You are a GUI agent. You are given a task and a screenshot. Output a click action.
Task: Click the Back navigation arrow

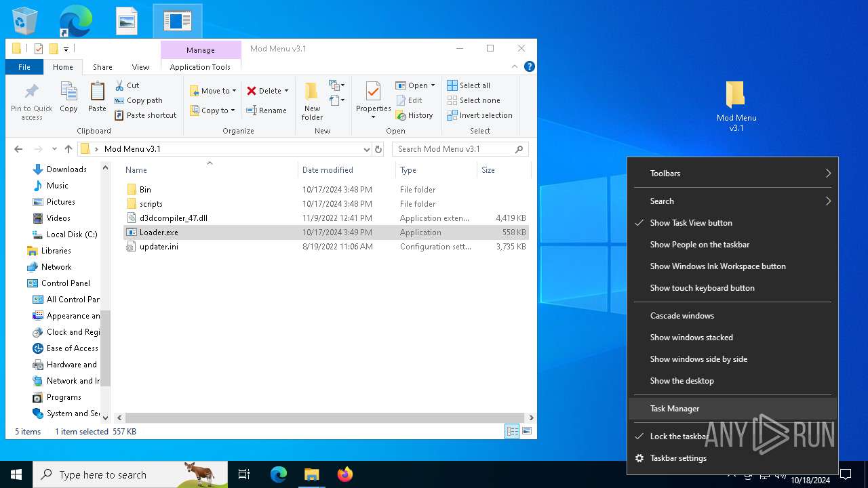[x=18, y=149]
